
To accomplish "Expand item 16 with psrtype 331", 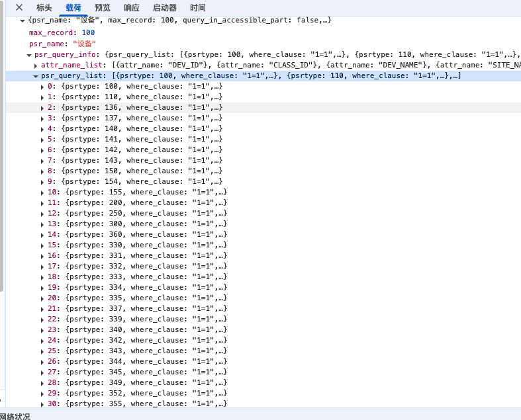I will (x=42, y=257).
